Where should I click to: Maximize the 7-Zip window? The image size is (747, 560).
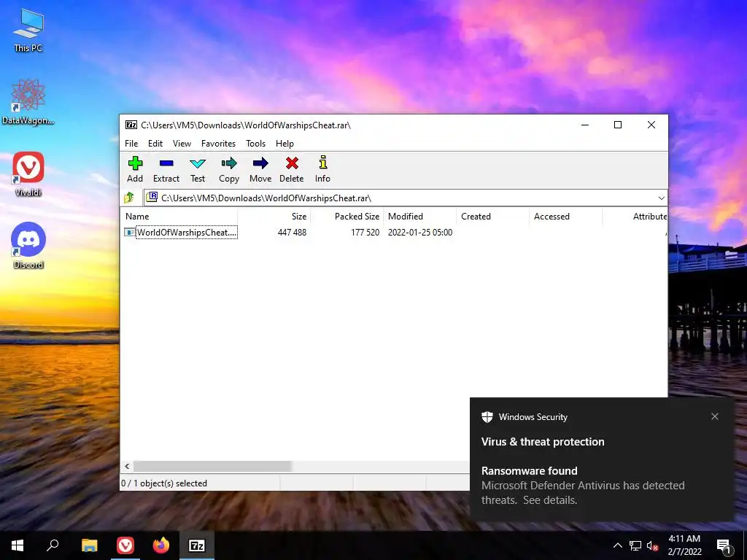[x=618, y=125]
